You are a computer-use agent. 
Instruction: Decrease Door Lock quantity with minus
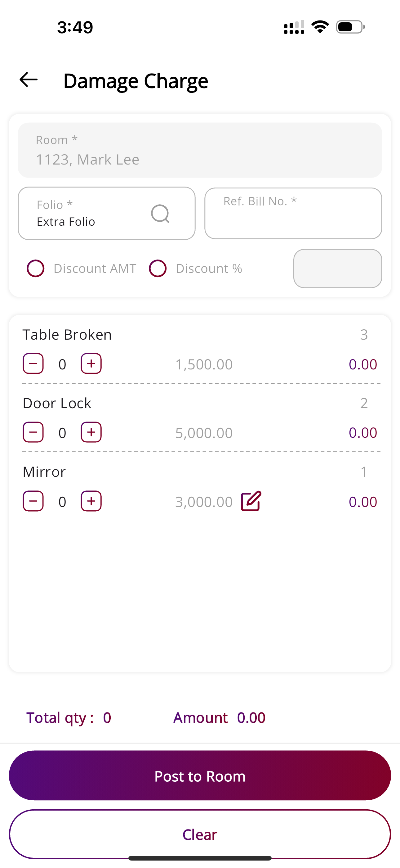33,432
